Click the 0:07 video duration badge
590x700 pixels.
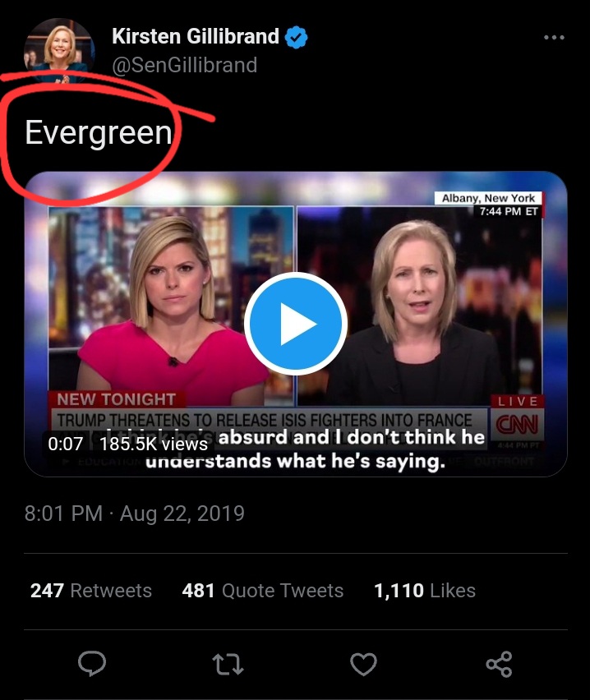(66, 444)
